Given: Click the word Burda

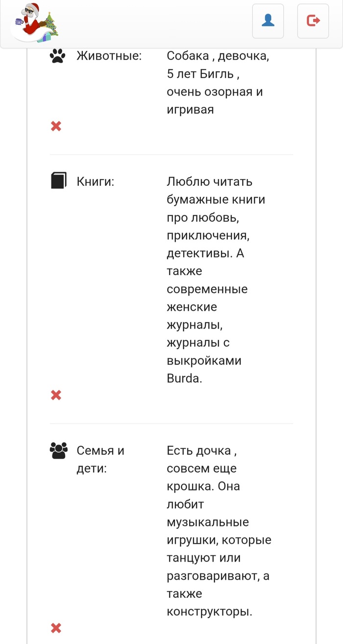Looking at the screenshot, I should (184, 379).
